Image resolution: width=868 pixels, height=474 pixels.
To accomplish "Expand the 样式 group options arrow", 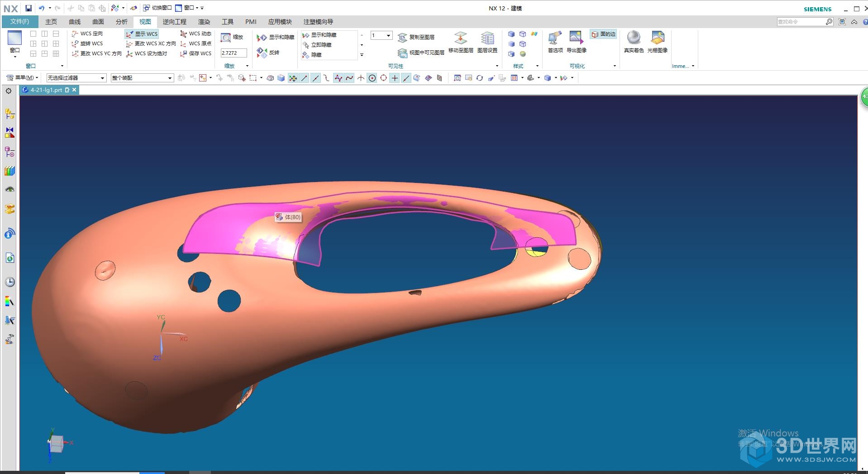I will 537,66.
